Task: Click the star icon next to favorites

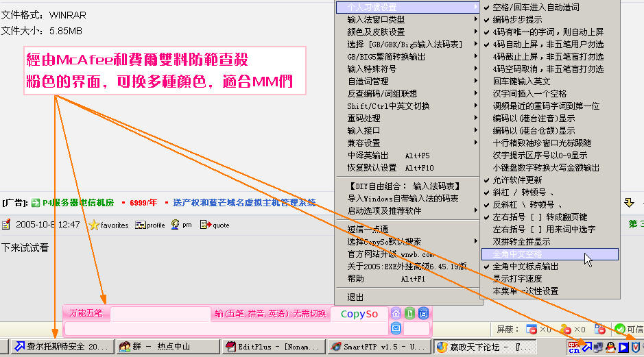Action: coord(94,225)
